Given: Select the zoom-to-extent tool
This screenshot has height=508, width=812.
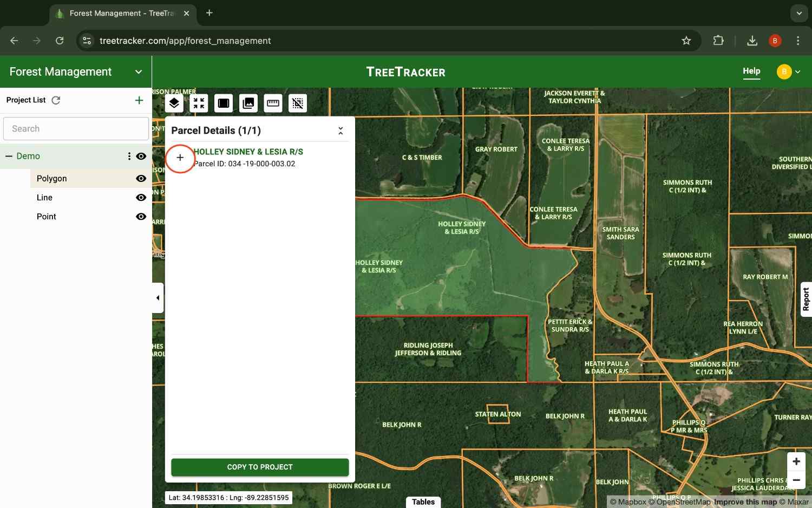Looking at the screenshot, I should [x=199, y=103].
